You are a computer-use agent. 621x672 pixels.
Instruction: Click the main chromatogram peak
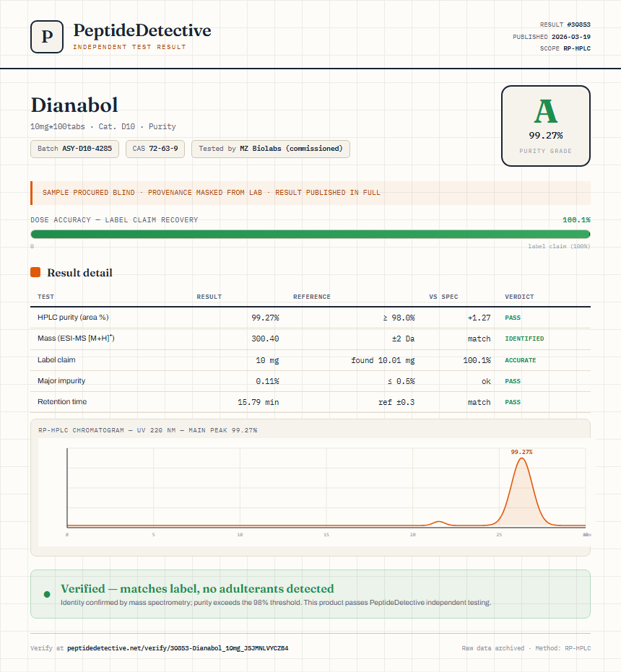[521, 492]
